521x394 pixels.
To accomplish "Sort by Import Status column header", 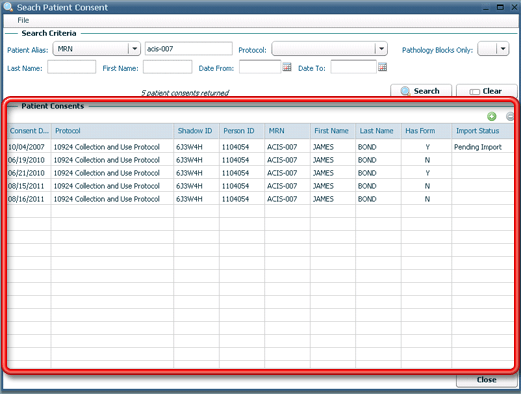I will coord(483,131).
